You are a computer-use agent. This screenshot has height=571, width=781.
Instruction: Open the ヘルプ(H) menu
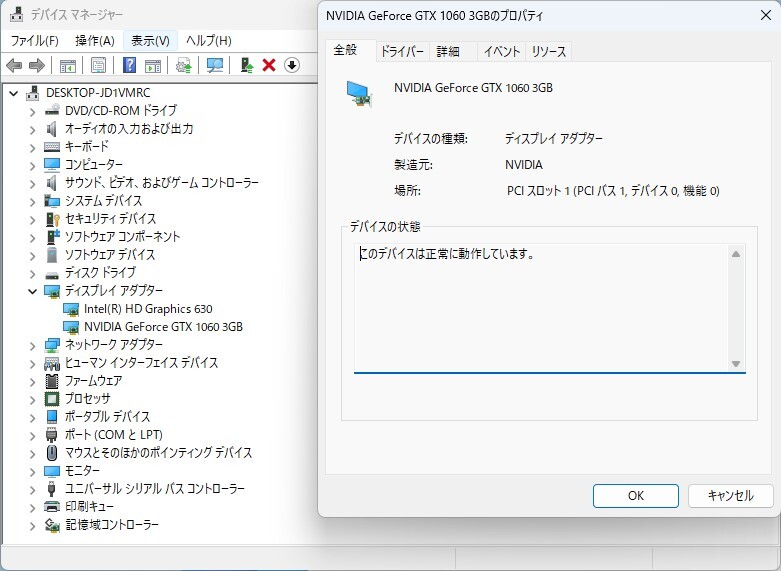(209, 40)
